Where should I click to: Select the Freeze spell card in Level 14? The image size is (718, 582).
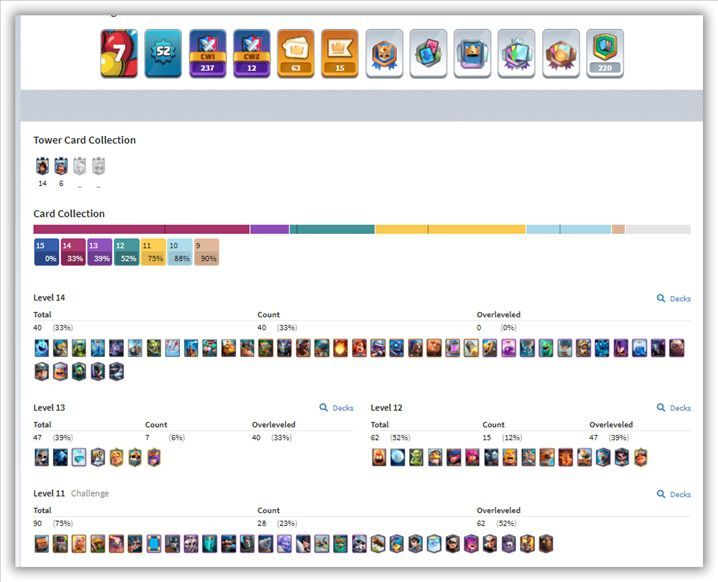tap(639, 348)
